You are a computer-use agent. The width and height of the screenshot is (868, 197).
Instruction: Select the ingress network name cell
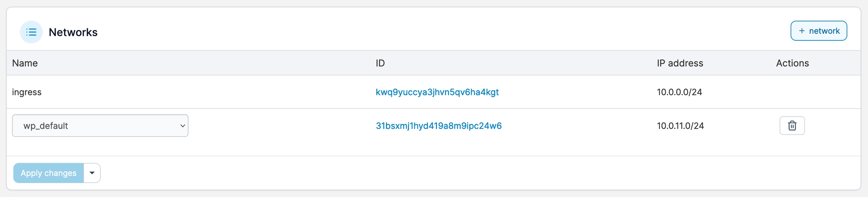27,92
